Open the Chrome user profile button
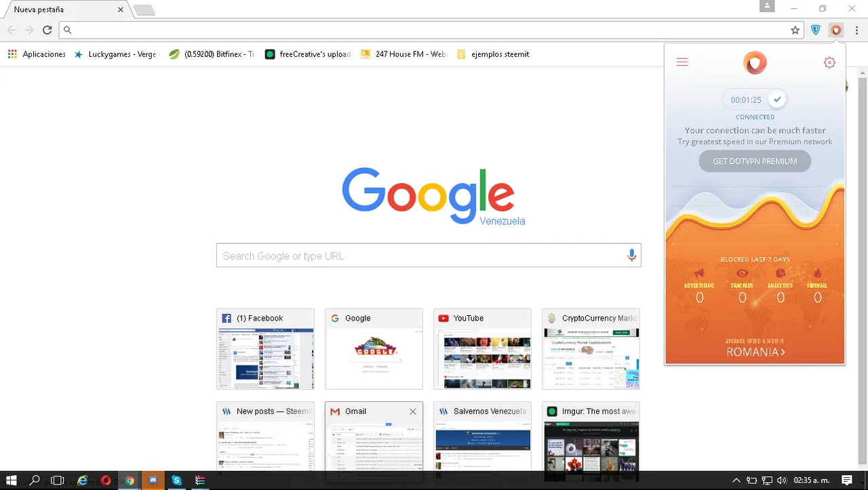 point(767,6)
